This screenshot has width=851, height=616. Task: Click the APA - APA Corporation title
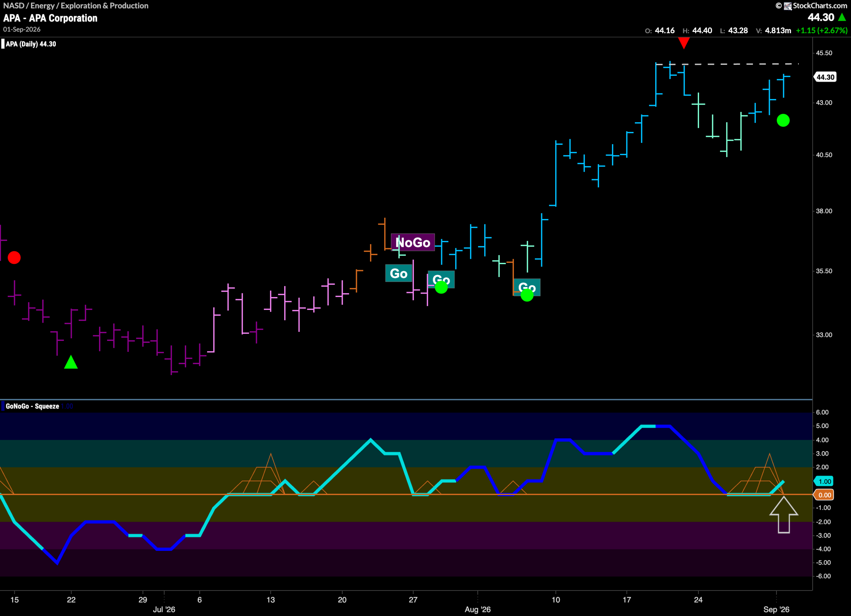pyautogui.click(x=50, y=18)
